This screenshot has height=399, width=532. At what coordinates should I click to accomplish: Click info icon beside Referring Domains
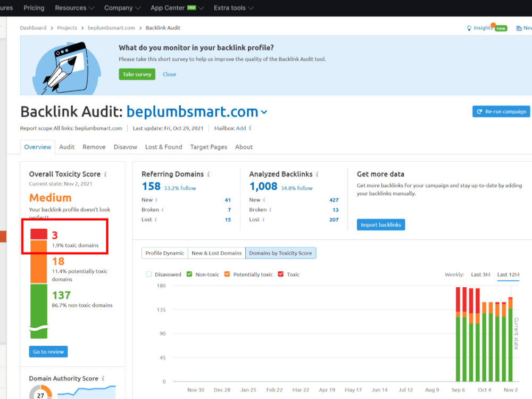(209, 174)
